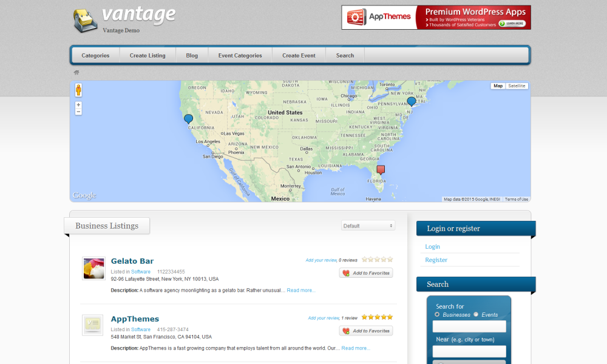Open the Categories menu

coord(96,55)
